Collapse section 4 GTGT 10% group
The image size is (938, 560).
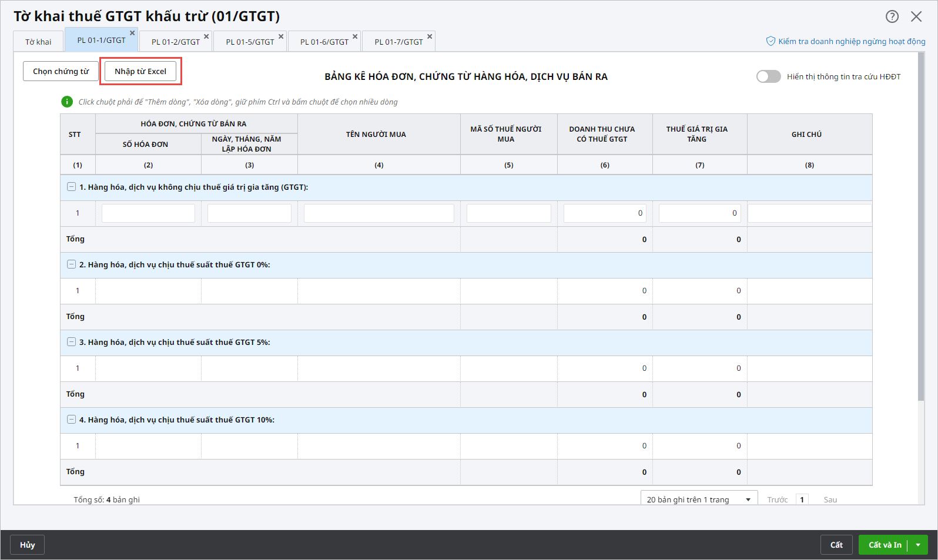pyautogui.click(x=71, y=420)
